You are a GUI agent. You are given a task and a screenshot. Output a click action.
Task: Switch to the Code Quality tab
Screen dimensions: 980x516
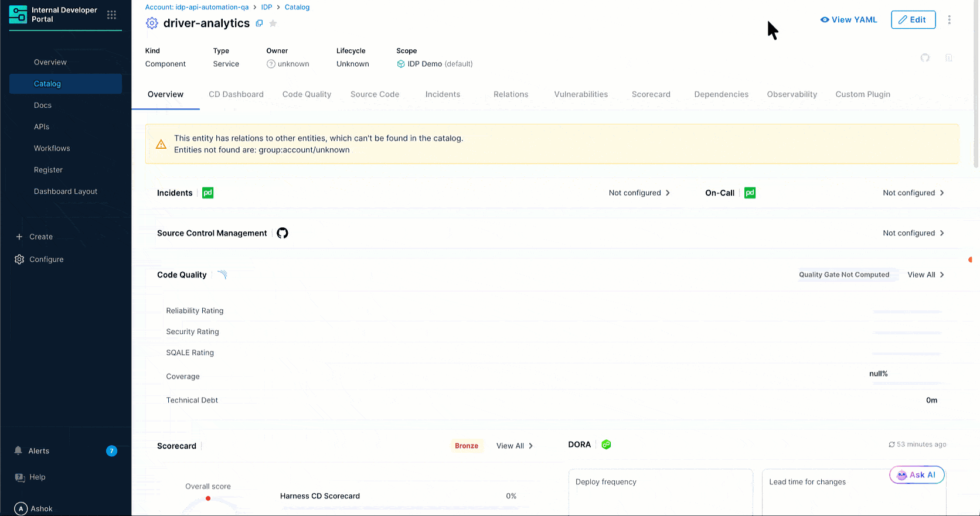pyautogui.click(x=307, y=94)
